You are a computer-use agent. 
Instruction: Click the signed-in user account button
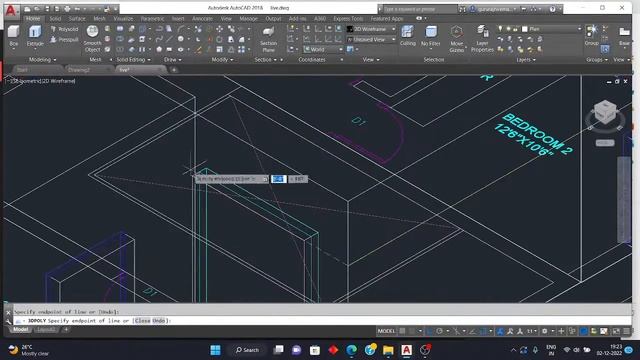click(494, 9)
